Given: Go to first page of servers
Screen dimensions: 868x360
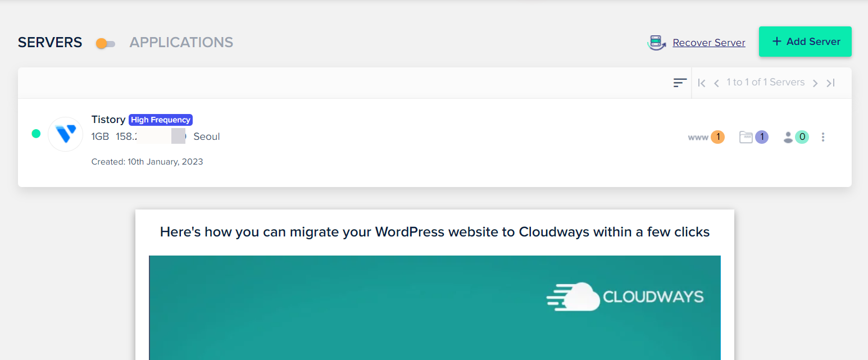Looking at the screenshot, I should pos(701,83).
